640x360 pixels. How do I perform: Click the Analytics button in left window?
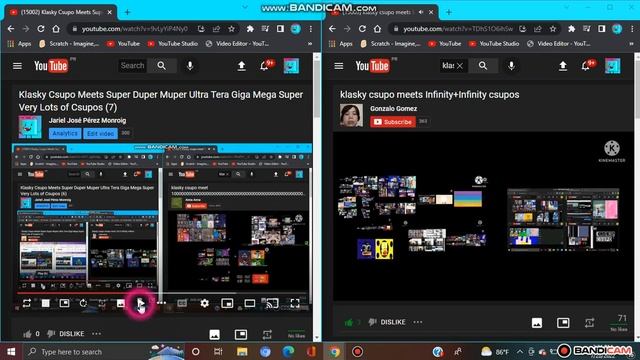pos(65,133)
